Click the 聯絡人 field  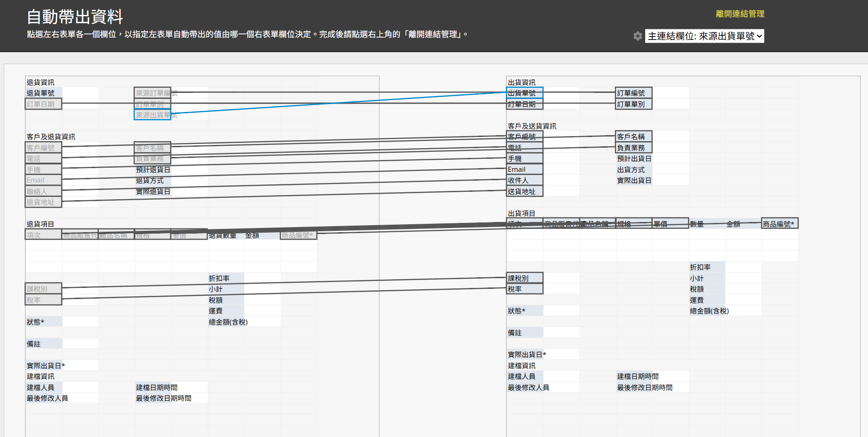(x=43, y=191)
